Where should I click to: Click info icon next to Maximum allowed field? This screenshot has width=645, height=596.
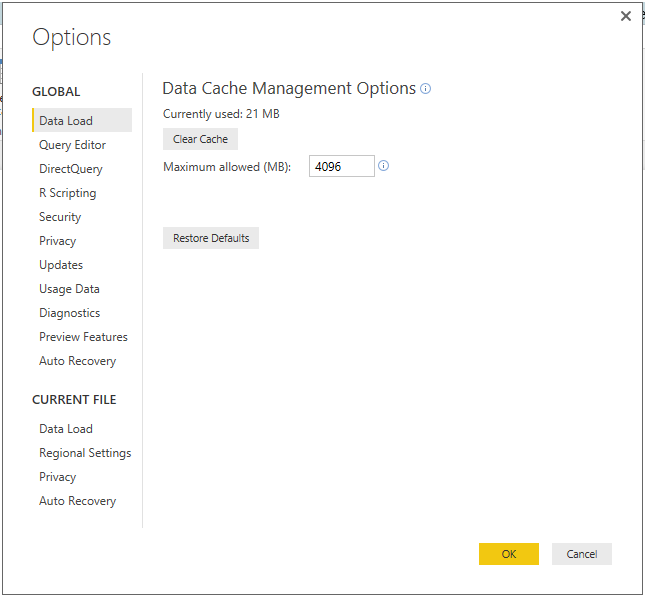383,166
